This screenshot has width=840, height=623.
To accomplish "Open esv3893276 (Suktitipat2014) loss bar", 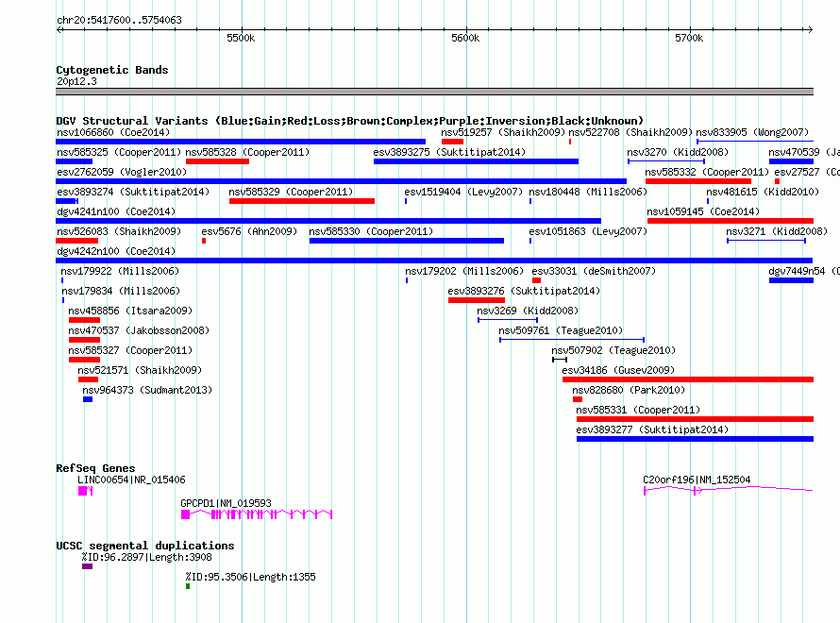I will tap(477, 300).
